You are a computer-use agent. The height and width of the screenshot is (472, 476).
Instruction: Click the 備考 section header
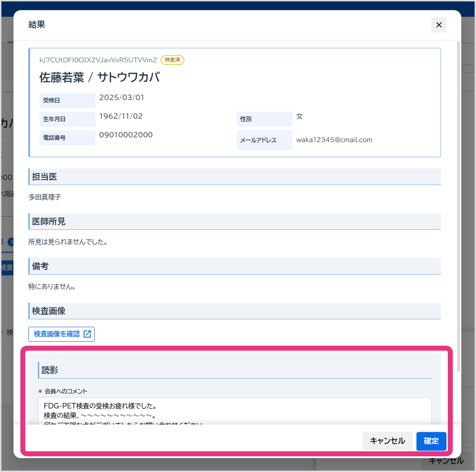(40, 266)
